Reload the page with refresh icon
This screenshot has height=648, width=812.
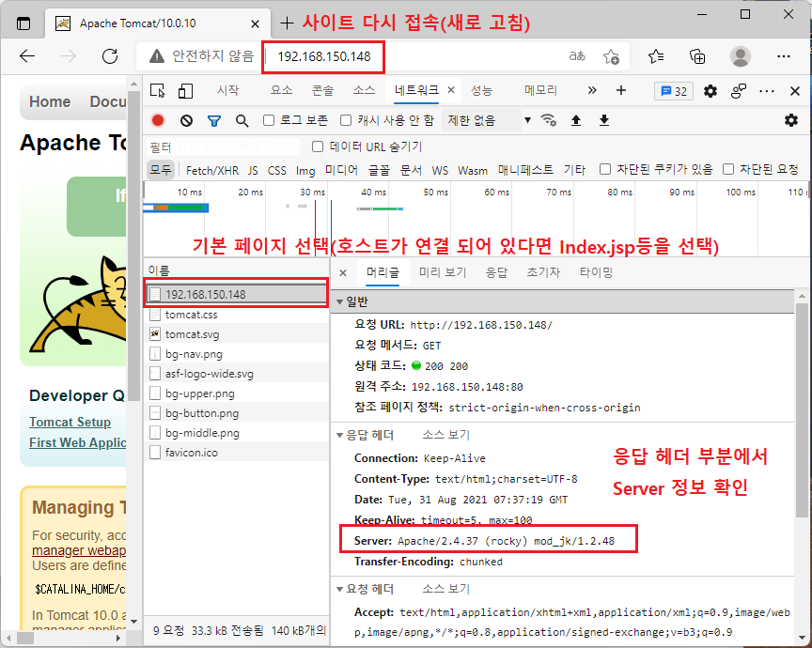click(x=110, y=56)
